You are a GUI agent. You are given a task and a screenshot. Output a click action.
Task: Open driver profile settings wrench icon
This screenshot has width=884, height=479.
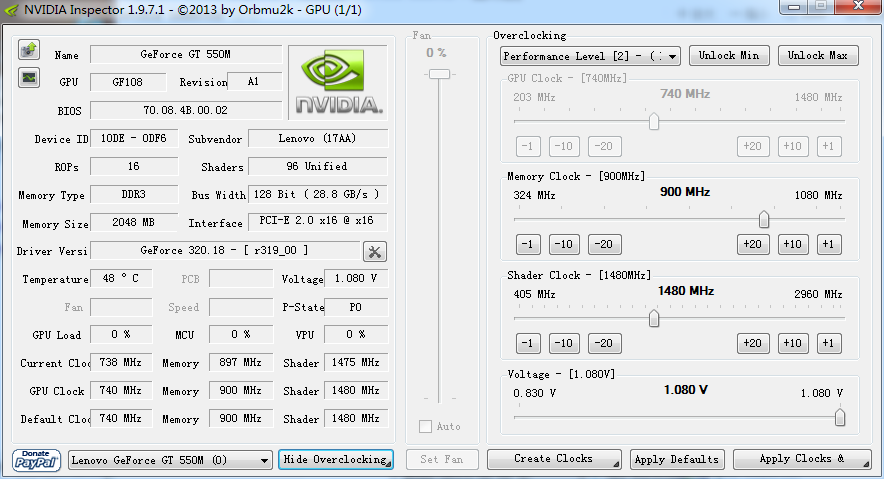click(374, 251)
